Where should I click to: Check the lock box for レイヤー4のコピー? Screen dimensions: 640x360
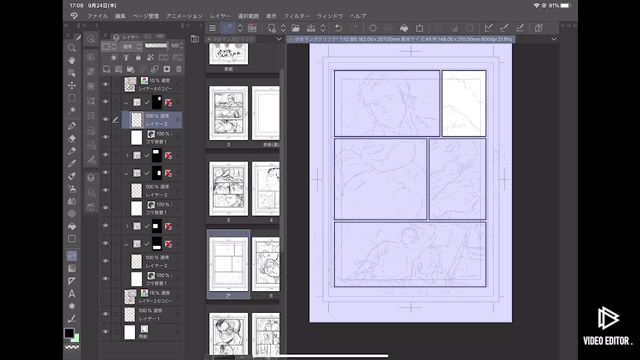116,84
